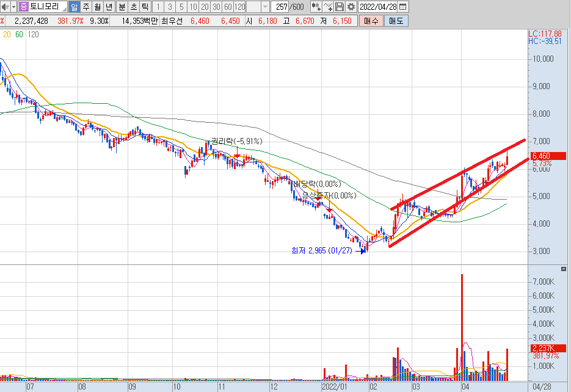The width and height of the screenshot is (571, 392).
Task: Click the open price 6,180 value
Action: click(x=267, y=21)
